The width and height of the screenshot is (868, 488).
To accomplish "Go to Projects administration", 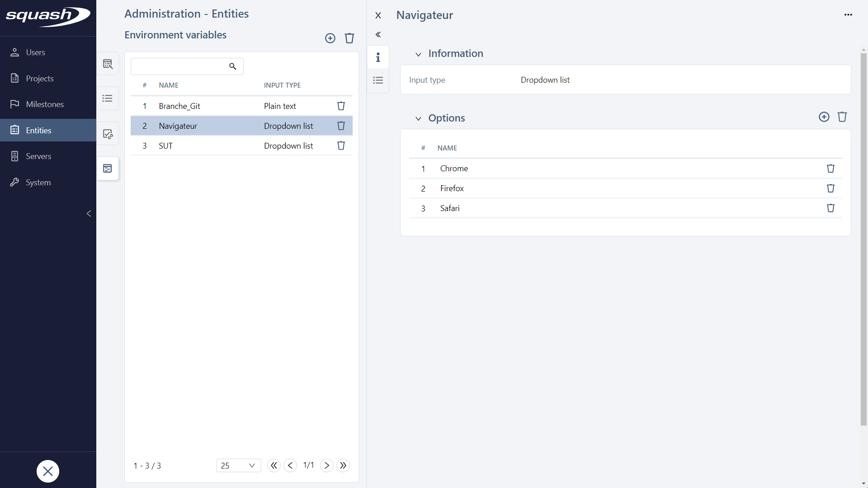I will [x=39, y=79].
